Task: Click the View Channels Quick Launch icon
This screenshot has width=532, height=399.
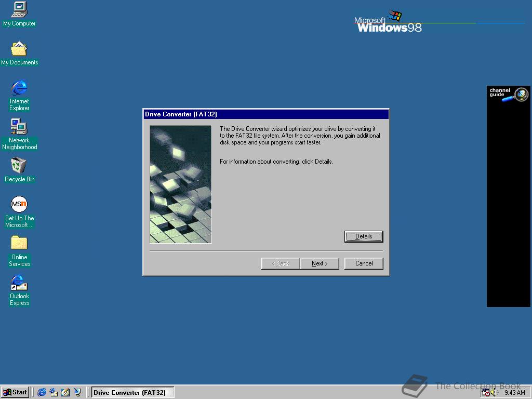Action: [78, 393]
